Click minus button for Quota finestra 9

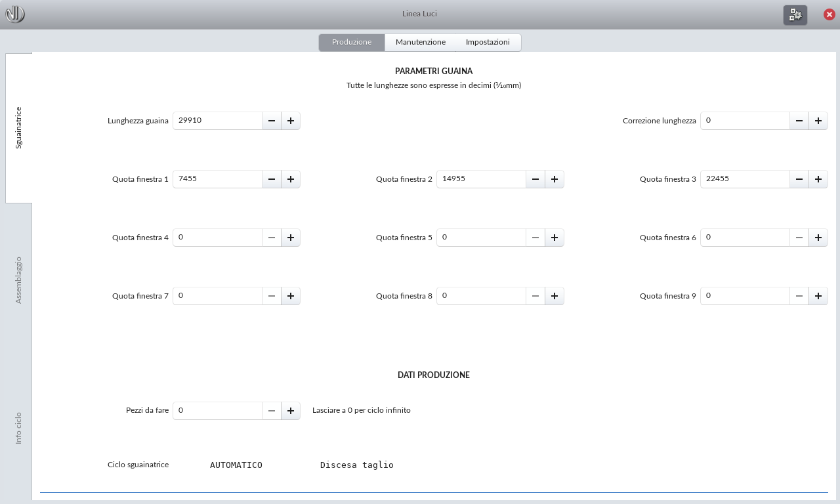(x=799, y=296)
